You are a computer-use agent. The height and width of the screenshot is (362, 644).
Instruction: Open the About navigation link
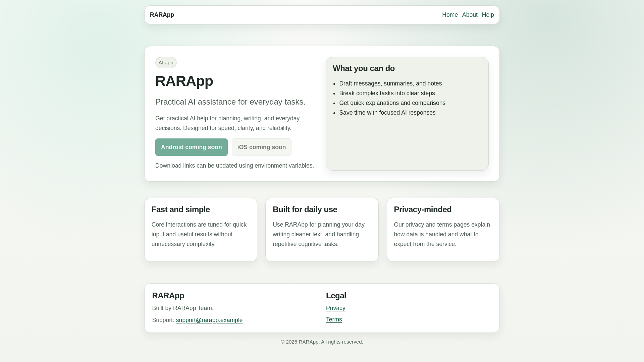(x=470, y=15)
